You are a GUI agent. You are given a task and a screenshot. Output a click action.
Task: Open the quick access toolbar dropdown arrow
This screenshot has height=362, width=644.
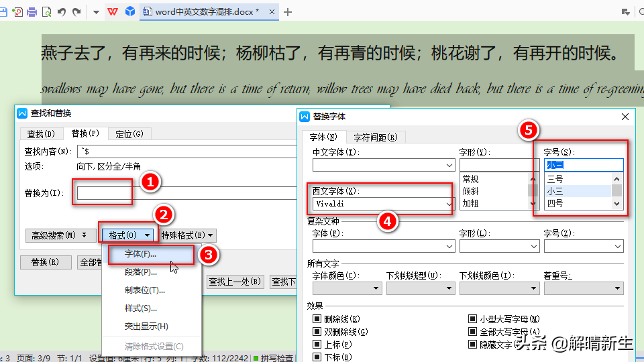[96, 12]
